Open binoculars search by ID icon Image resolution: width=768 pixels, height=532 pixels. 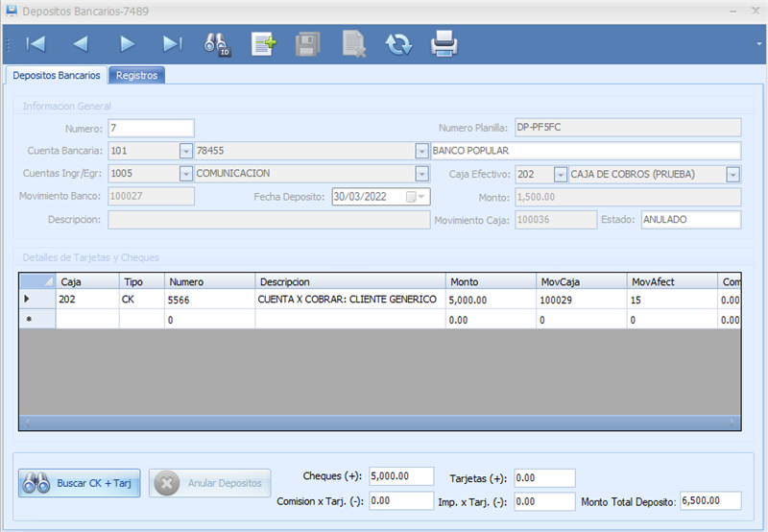tap(217, 43)
